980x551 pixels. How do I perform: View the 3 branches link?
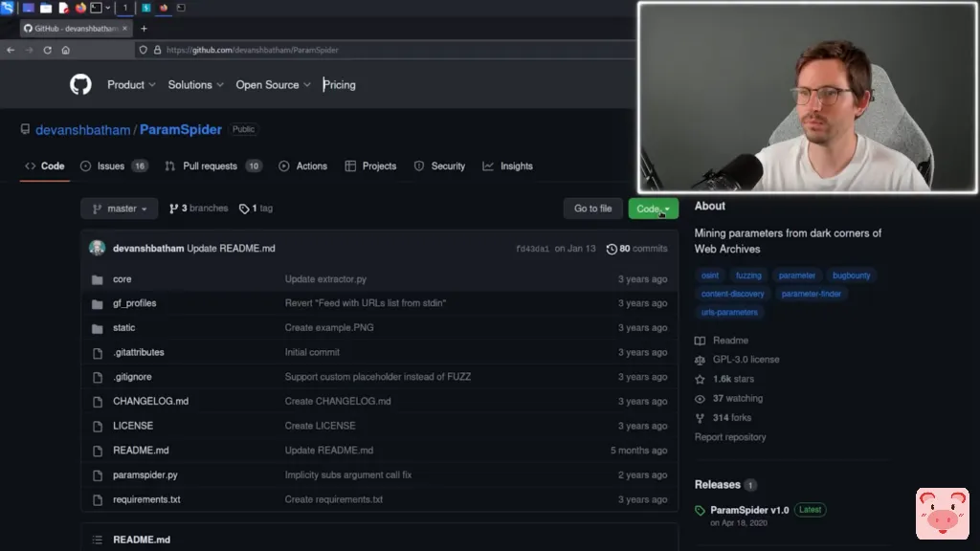(199, 209)
